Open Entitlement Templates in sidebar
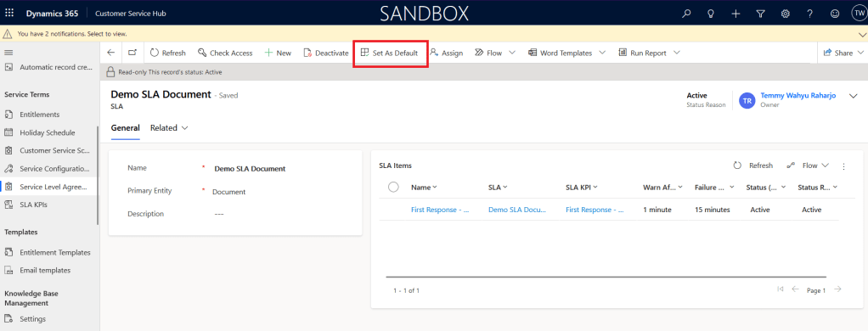Image resolution: width=868 pixels, height=331 pixels. (48, 252)
